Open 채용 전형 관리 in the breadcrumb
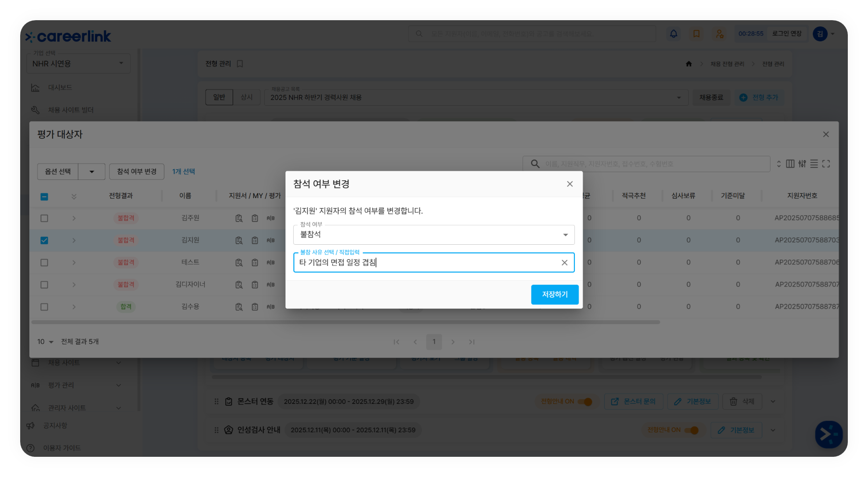This screenshot has height=477, width=868. (x=727, y=64)
